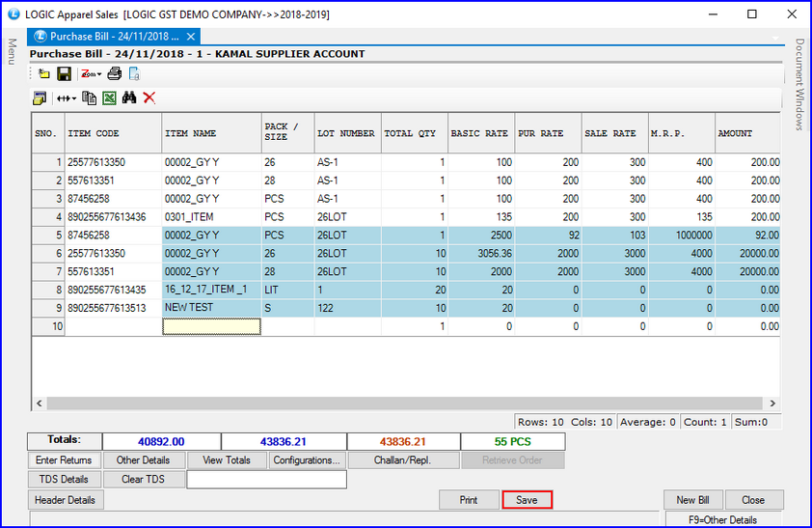Image resolution: width=812 pixels, height=528 pixels.
Task: Click the Save button
Action: 527,500
